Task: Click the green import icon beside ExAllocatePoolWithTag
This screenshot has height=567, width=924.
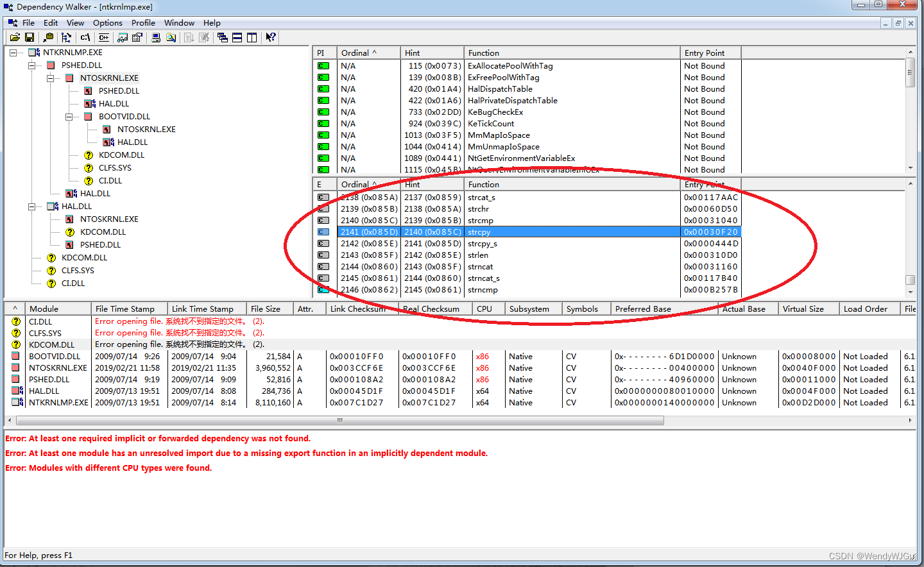Action: click(323, 66)
